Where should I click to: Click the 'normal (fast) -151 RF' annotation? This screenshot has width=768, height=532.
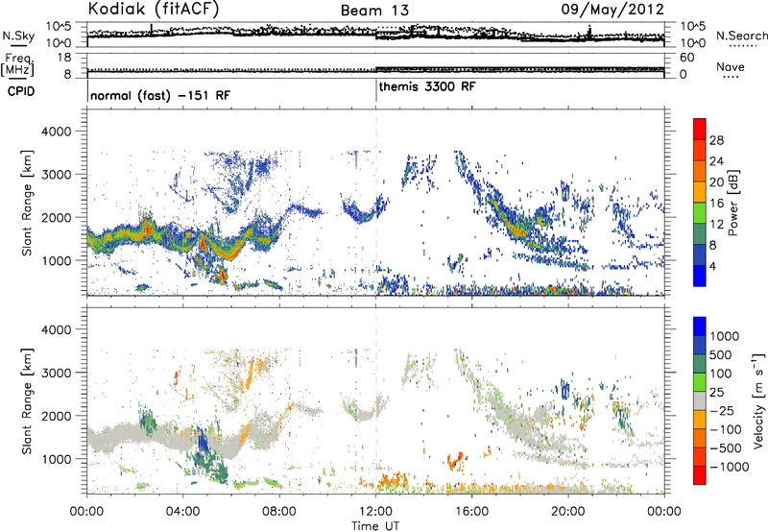160,95
